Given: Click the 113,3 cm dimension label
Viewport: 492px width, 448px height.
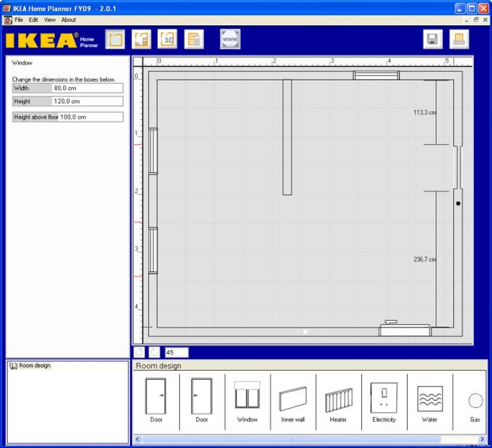Looking at the screenshot, I should click(424, 112).
